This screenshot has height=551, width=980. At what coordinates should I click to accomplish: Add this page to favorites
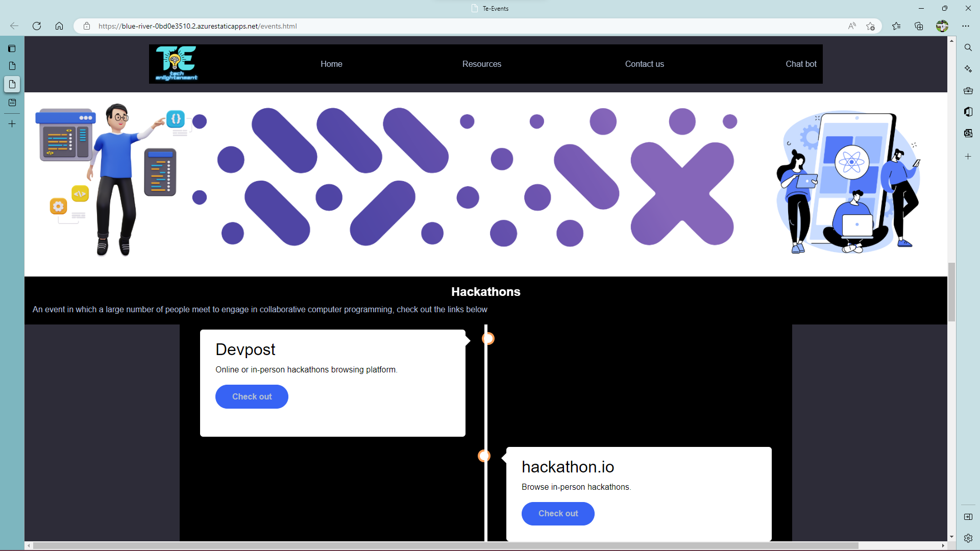870,26
